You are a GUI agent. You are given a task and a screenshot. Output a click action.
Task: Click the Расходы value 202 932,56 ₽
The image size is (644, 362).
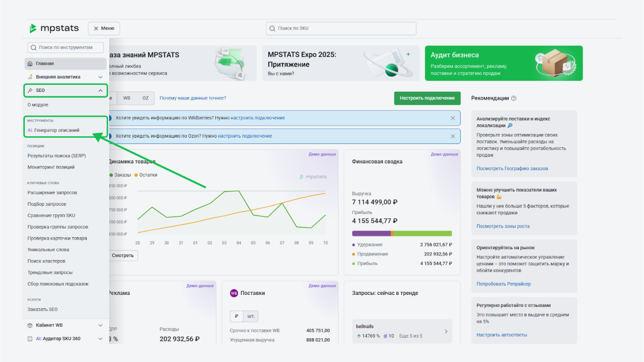[x=179, y=339]
